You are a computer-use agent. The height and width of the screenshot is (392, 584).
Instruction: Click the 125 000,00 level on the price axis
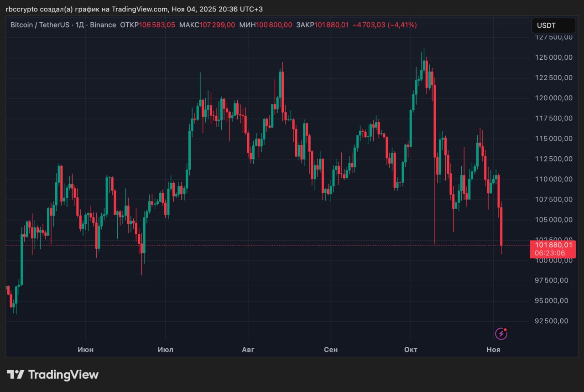[x=553, y=57]
